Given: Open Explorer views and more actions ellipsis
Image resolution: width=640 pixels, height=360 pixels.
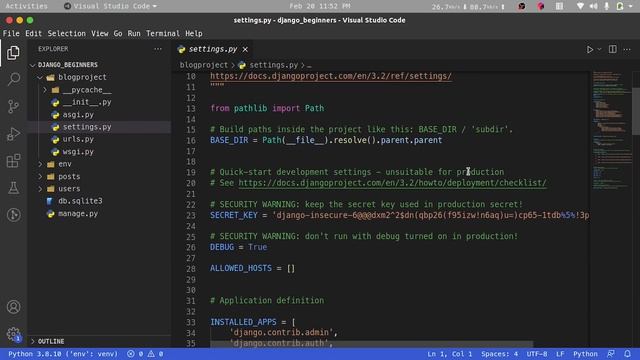Looking at the screenshot, I should (158, 49).
